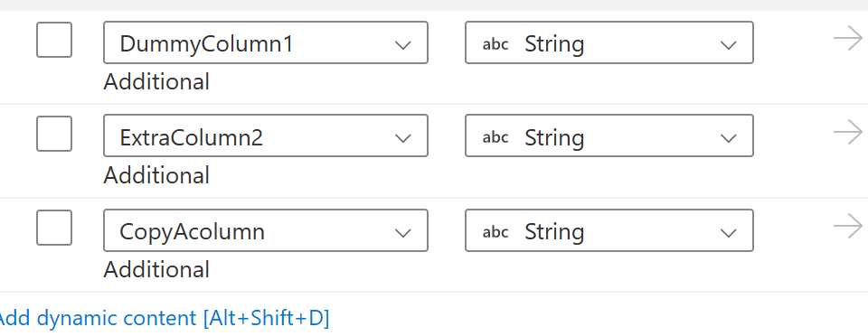This screenshot has width=868, height=336.
Task: Click Additional label under ExtraColumn2
Action: pyautogui.click(x=156, y=176)
